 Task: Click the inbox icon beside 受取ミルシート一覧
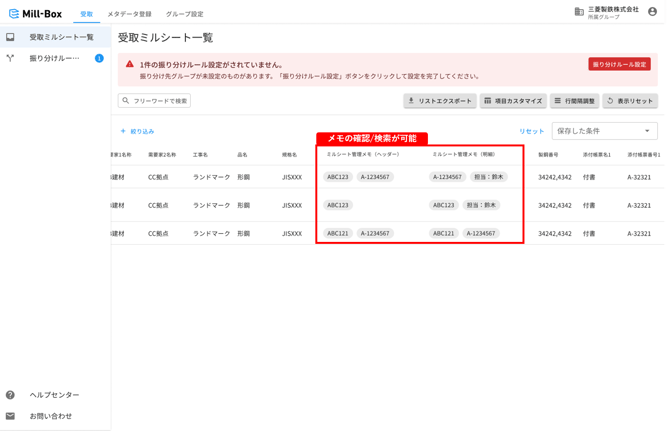point(10,37)
